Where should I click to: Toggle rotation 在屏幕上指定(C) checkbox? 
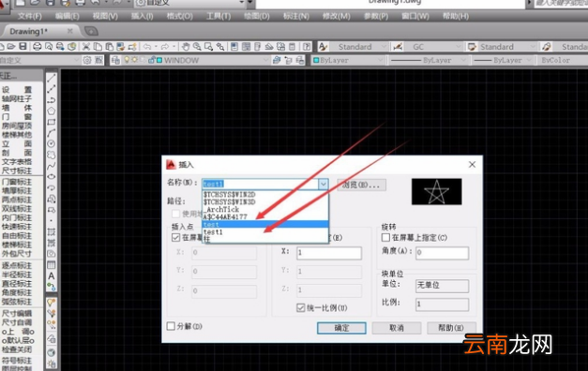385,238
